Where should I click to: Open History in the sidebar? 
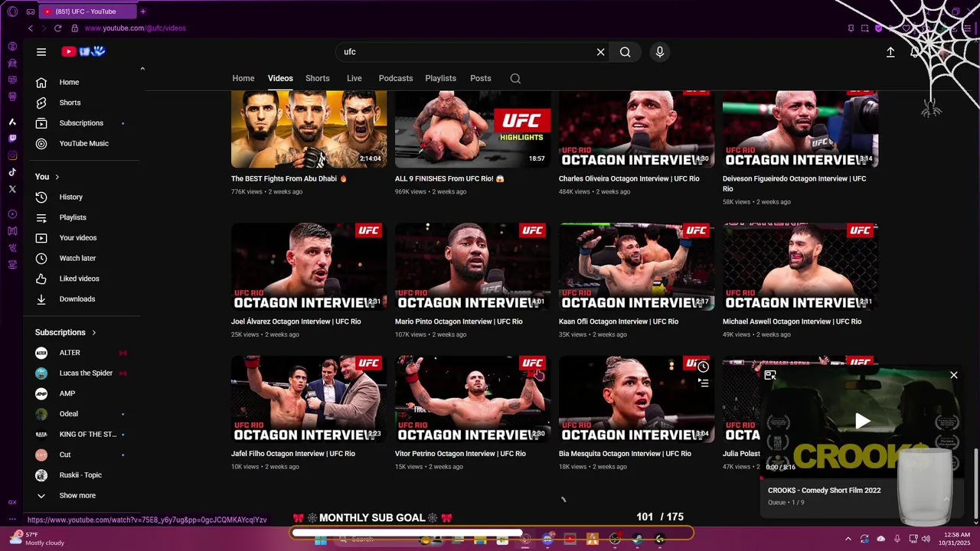(x=86, y=197)
